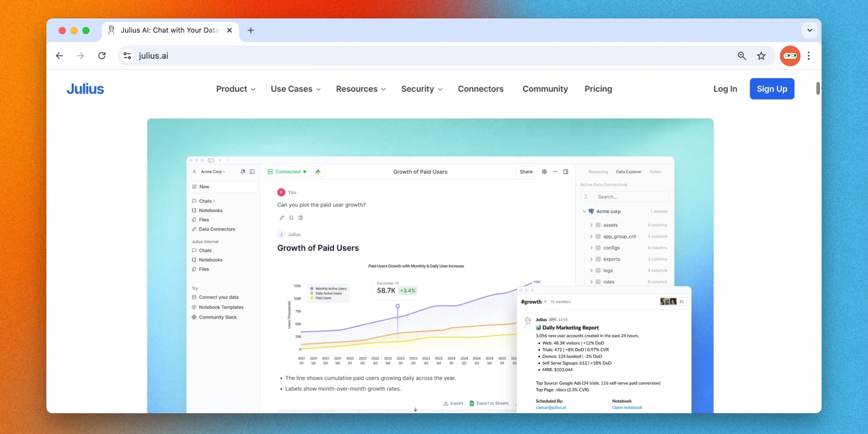Viewport: 868px width, 434px height.
Task: Open the site information icon in the address bar
Action: pos(127,56)
